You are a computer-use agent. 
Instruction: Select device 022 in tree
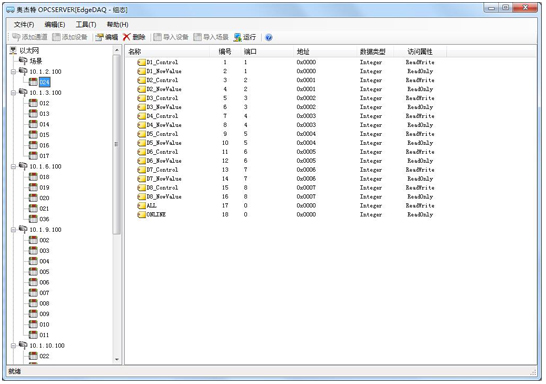(44, 356)
